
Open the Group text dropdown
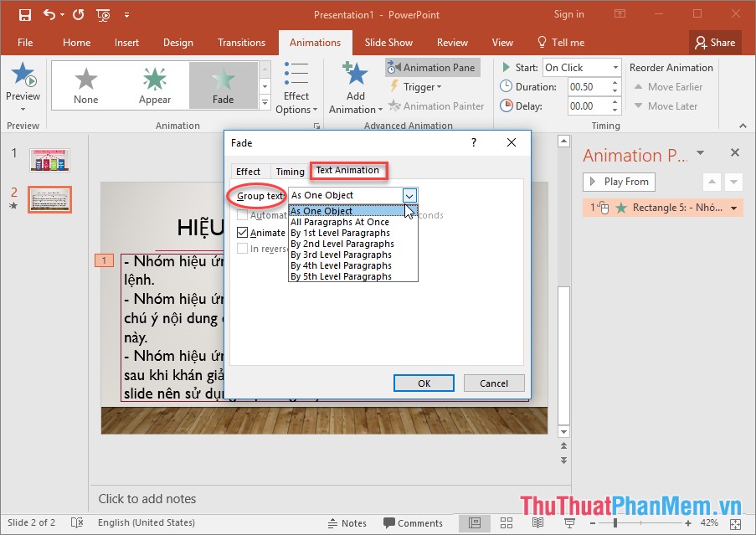409,194
